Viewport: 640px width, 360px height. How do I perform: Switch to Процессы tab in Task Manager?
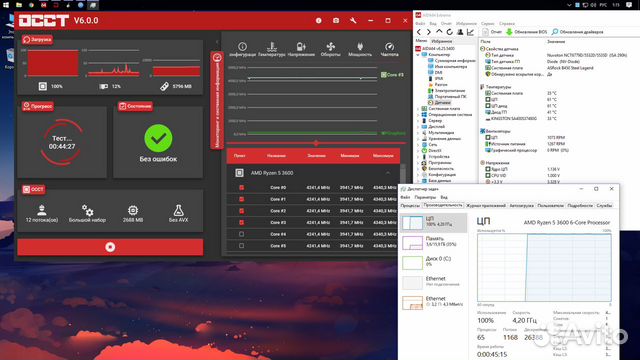tap(410, 206)
